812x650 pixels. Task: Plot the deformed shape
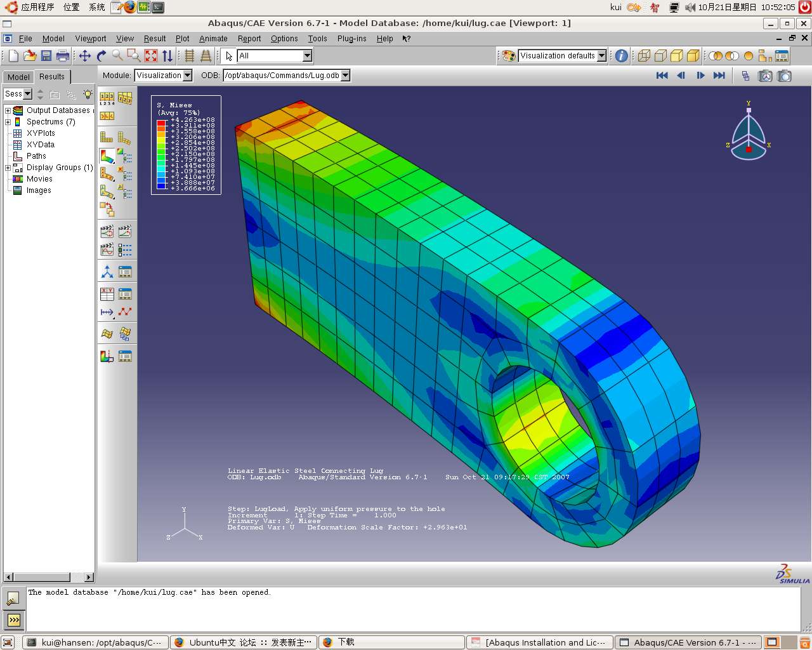pos(125,137)
